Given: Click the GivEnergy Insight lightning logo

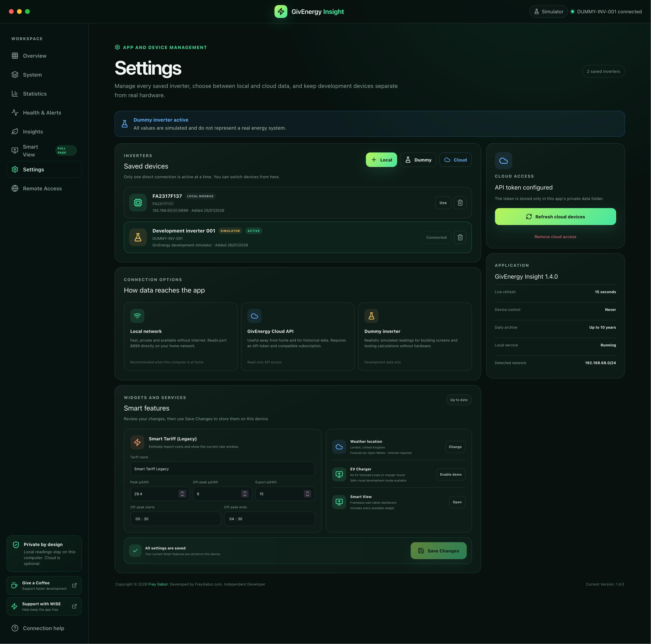Looking at the screenshot, I should (x=281, y=11).
